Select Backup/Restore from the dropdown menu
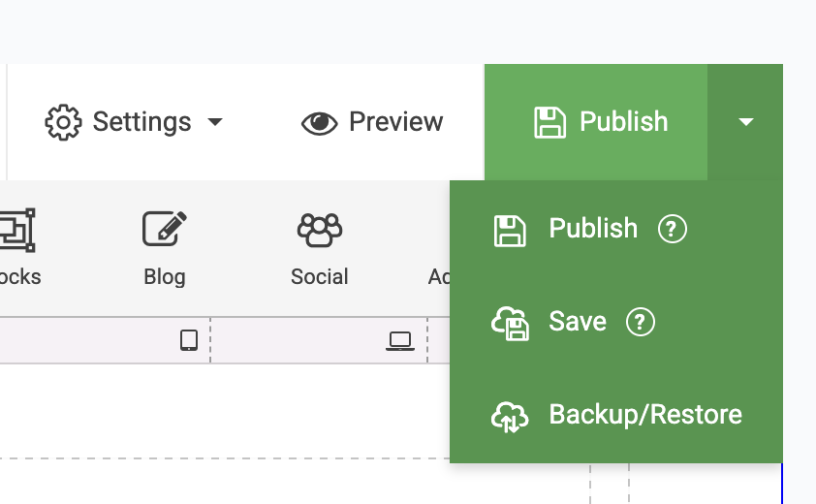Viewport: 816px width, 504px height. point(645,415)
